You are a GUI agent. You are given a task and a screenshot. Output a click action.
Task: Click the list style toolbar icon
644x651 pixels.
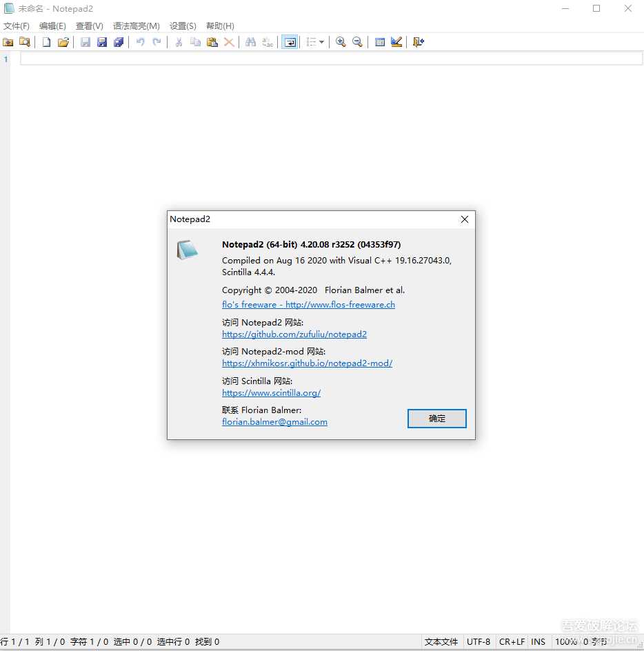tap(311, 42)
